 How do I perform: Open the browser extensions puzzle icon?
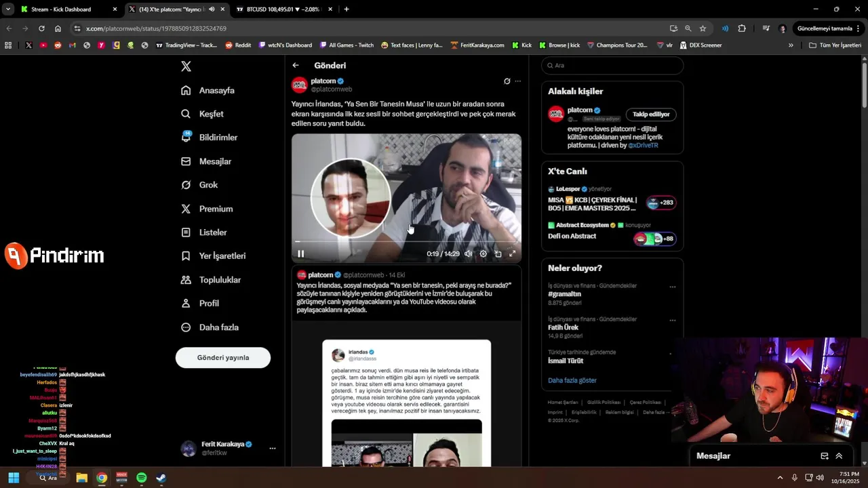pos(742,28)
